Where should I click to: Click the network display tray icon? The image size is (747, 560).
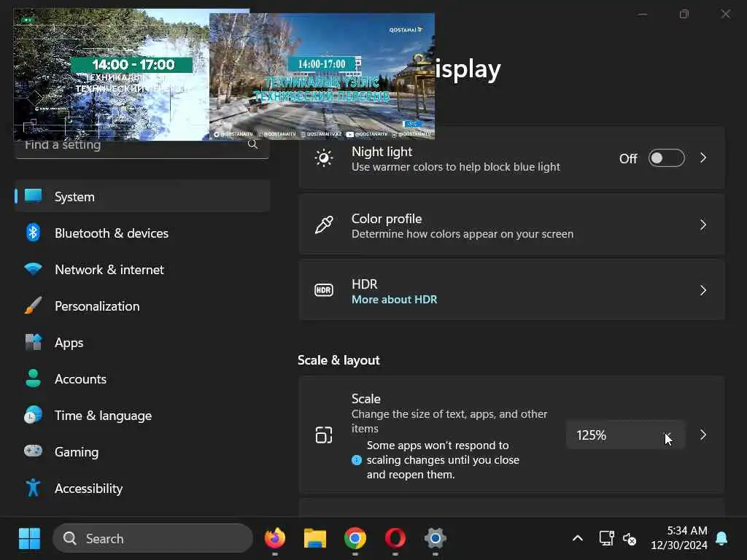pyautogui.click(x=606, y=538)
